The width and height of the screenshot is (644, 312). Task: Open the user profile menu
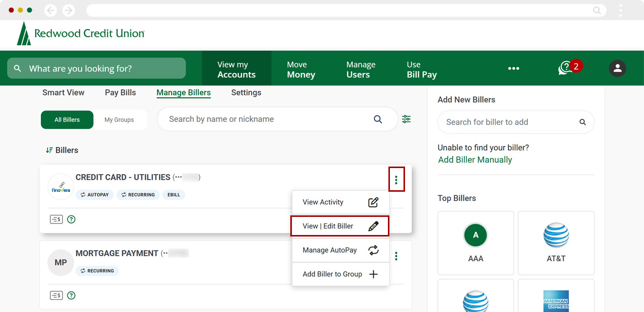(x=617, y=68)
